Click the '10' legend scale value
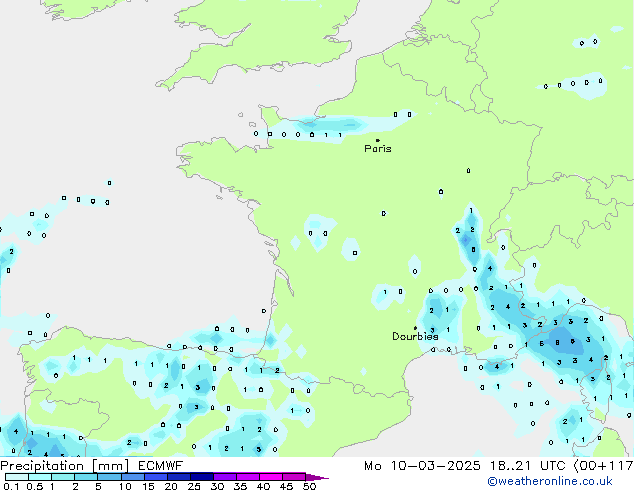The height and width of the screenshot is (490, 634). [x=125, y=486]
